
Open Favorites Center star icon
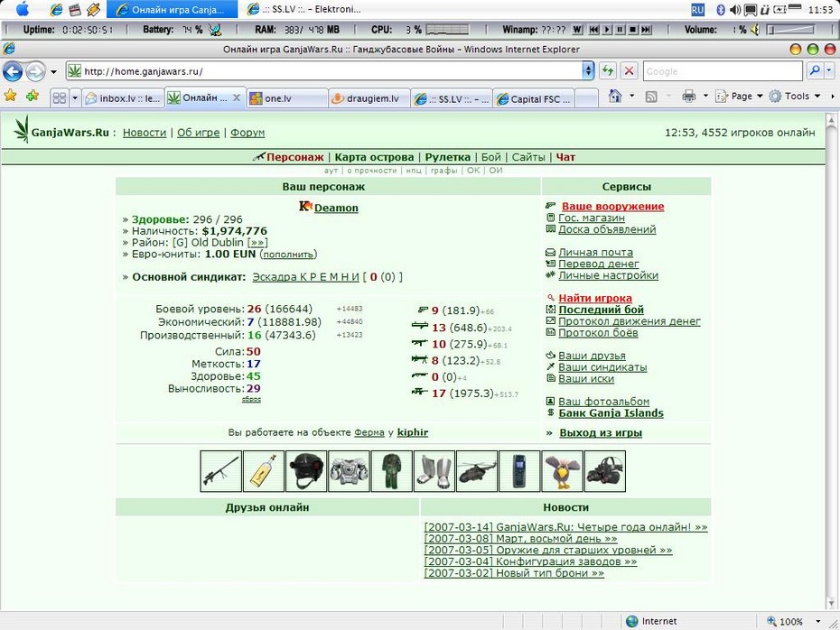[10, 96]
